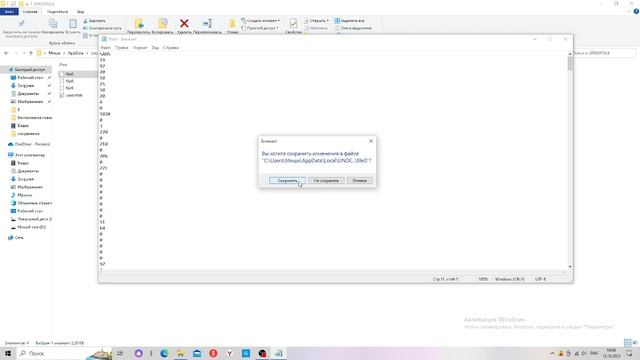Open the Формат menu in Notepad
Viewport: 640px width, 360px height.
point(140,48)
